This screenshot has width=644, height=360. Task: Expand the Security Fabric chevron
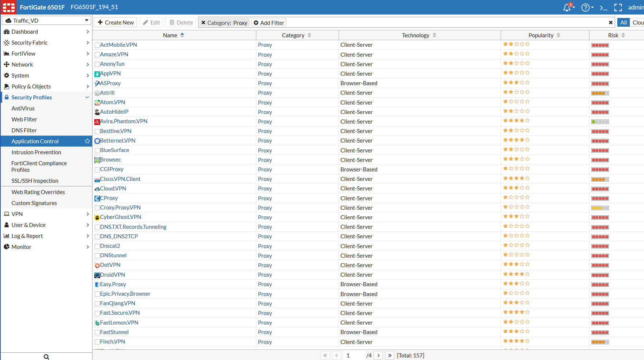[88, 43]
